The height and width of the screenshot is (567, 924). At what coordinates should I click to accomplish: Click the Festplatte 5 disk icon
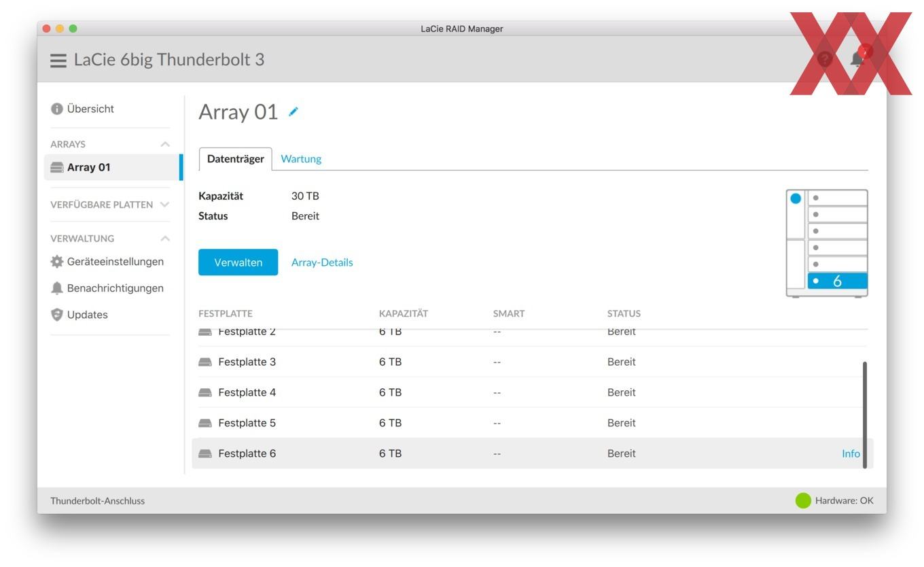coord(205,423)
